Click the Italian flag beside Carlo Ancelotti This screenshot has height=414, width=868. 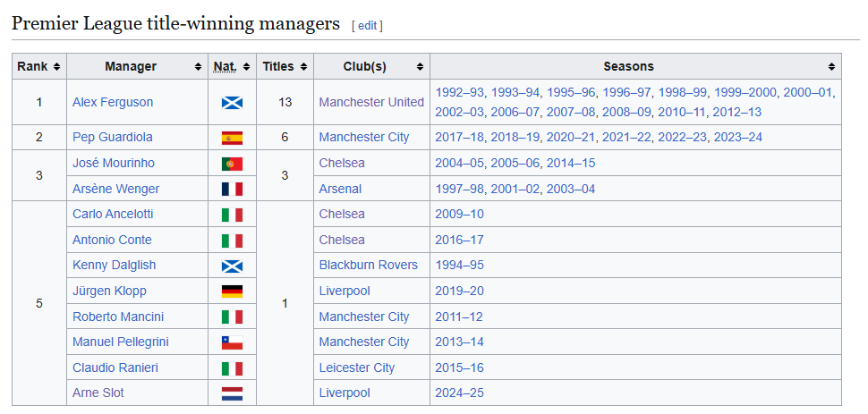pos(232,215)
